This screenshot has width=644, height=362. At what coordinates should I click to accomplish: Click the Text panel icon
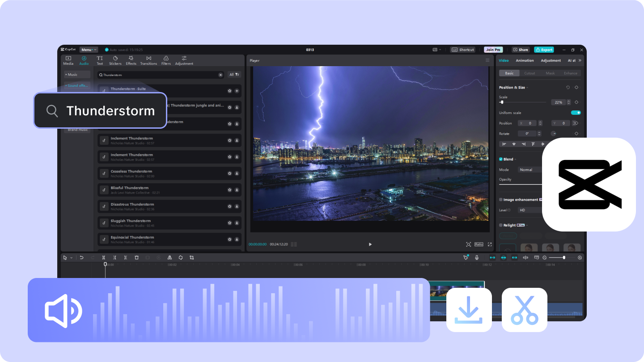coord(99,60)
